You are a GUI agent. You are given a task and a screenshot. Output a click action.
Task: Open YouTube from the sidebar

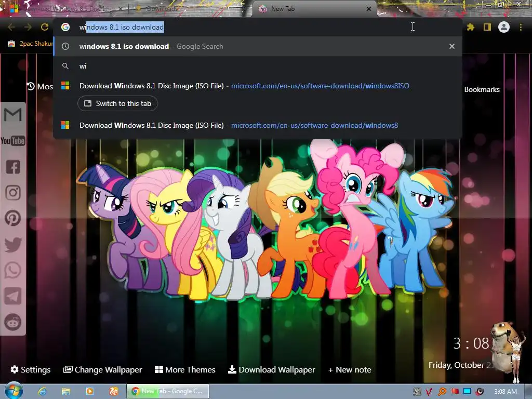[13, 140]
